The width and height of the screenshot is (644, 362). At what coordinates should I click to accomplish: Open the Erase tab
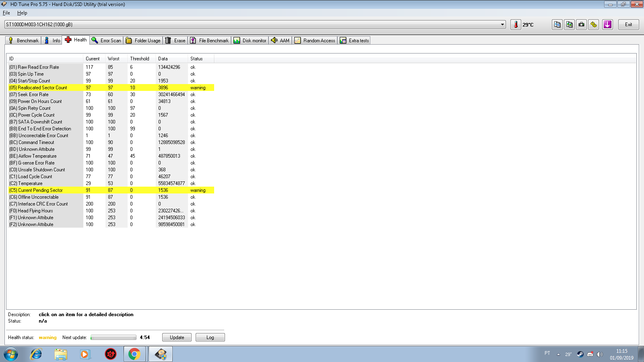[x=175, y=40]
